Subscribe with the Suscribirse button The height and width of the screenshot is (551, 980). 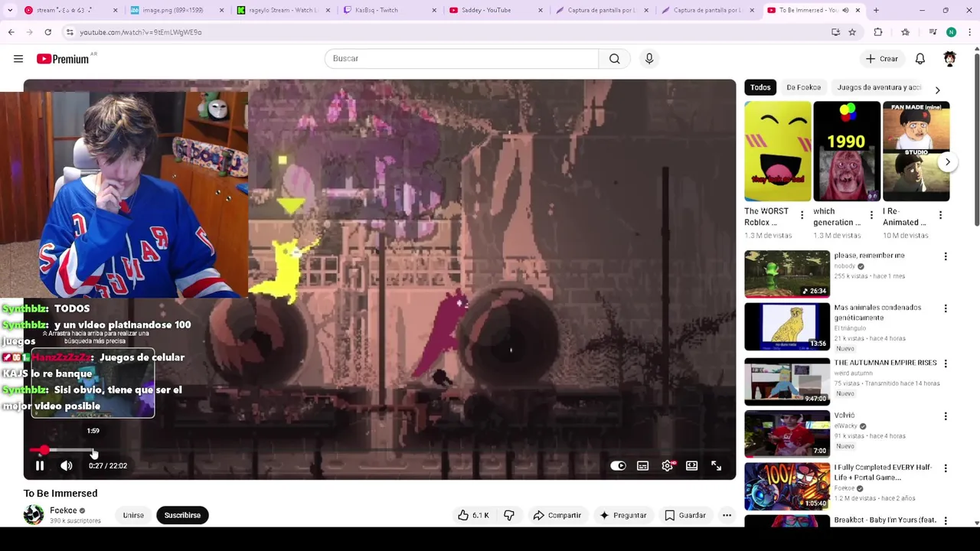(182, 515)
